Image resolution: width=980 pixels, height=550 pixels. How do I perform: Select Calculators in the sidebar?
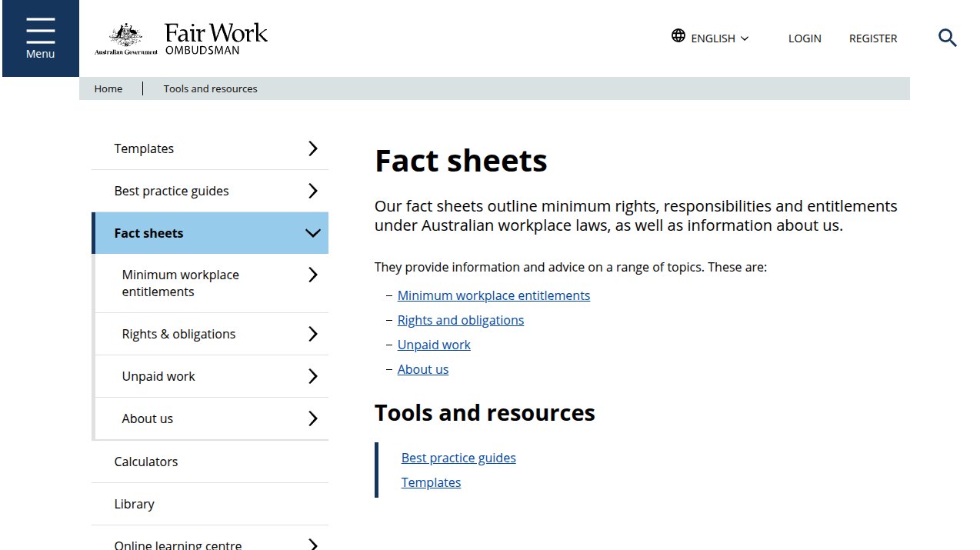[x=146, y=462]
